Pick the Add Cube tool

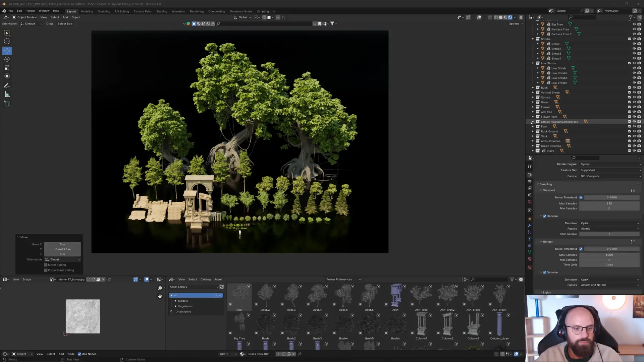[x=7, y=104]
